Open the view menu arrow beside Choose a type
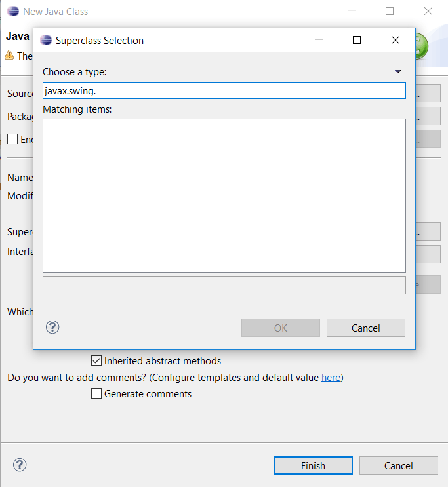Screen dimensions: 448x487 pyautogui.click(x=397, y=71)
